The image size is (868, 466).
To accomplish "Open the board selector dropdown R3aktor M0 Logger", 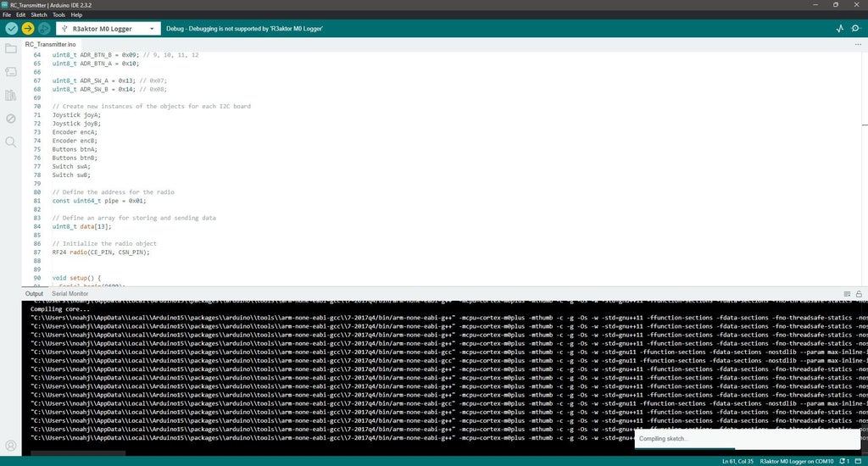I will (x=108, y=28).
